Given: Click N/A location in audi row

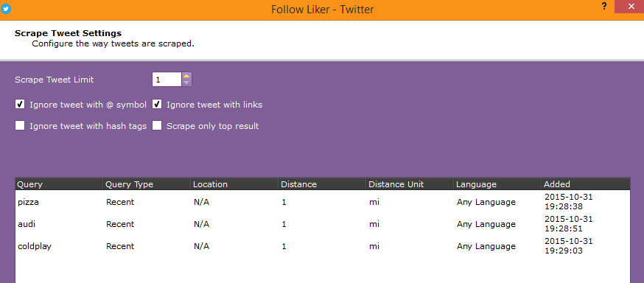Looking at the screenshot, I should click(x=201, y=224).
